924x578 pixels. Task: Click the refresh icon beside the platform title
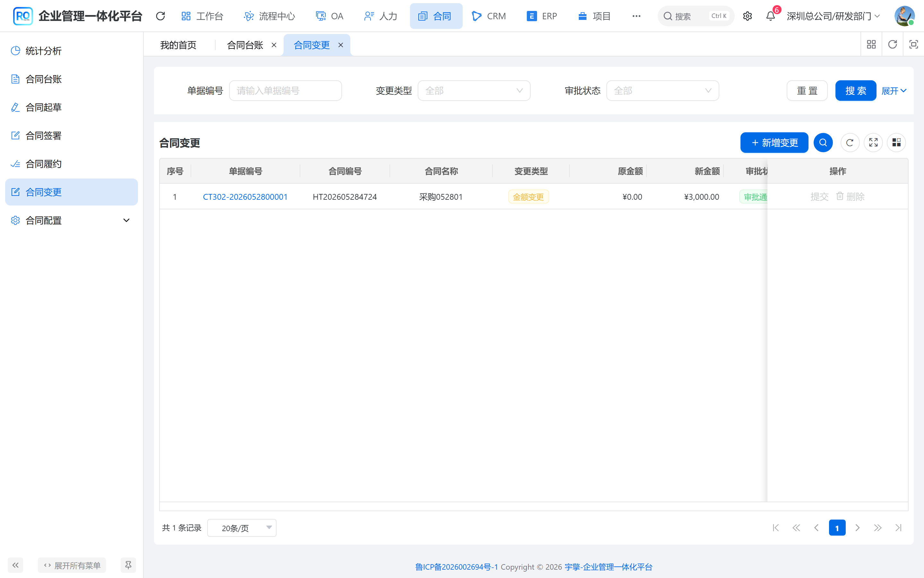click(x=160, y=16)
